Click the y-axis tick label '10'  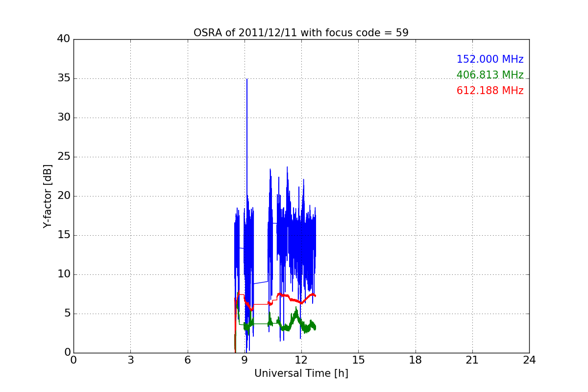pos(64,274)
